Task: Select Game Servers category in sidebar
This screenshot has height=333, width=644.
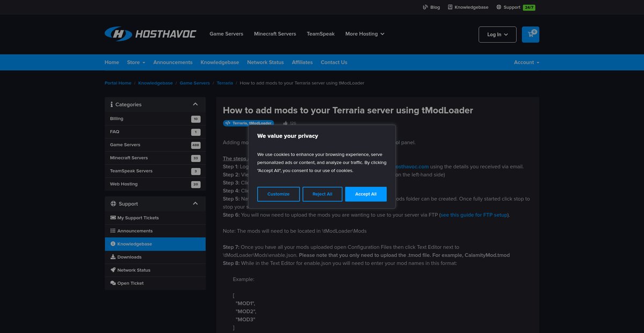Action: click(155, 145)
